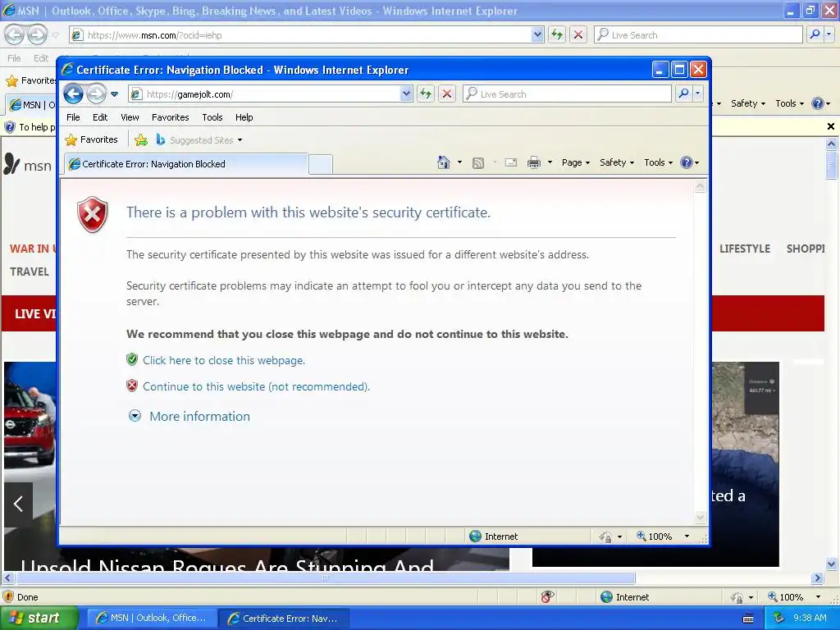Click red shield certificate error icon
The image size is (840, 630).
pos(93,214)
